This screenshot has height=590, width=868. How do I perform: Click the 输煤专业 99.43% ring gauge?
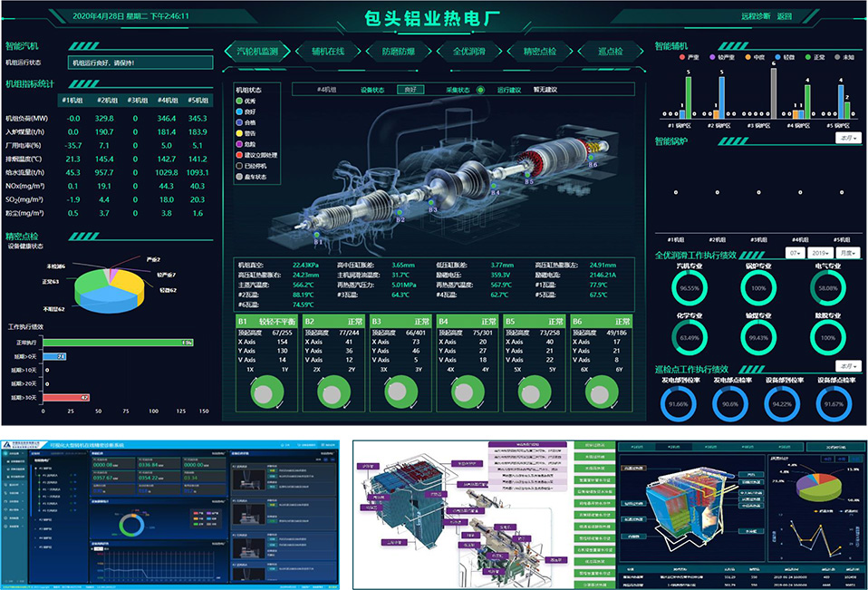(758, 337)
